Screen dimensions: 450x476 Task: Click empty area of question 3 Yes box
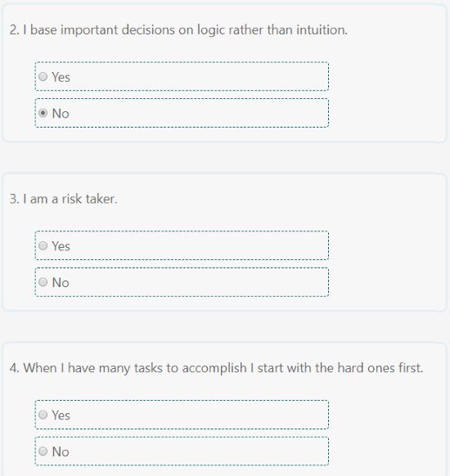[199, 245]
